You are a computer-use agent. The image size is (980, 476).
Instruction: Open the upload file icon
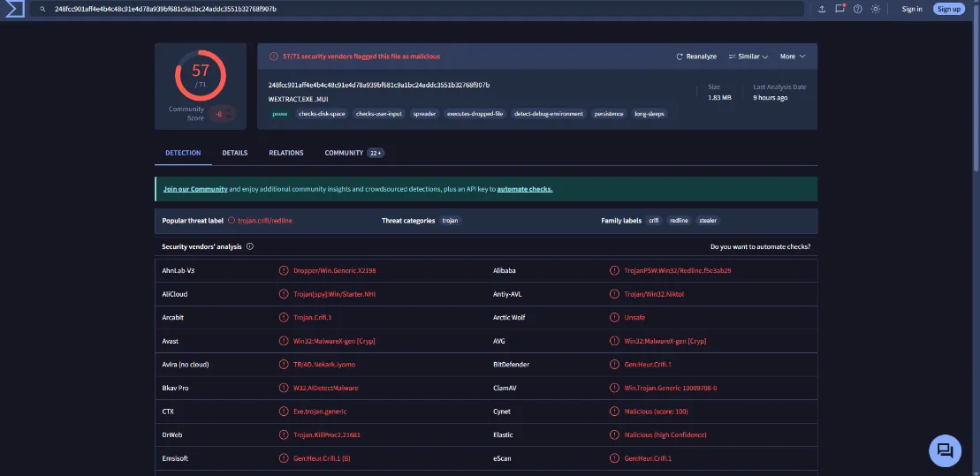pos(822,9)
